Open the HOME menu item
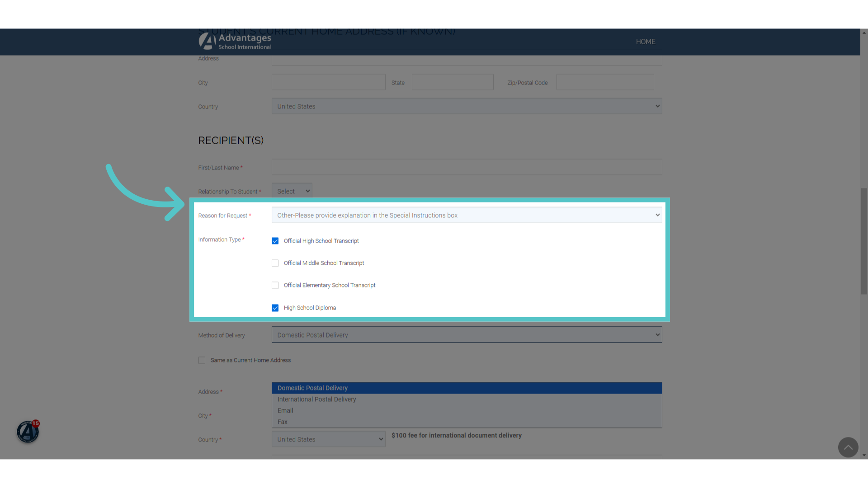The image size is (868, 488). pyautogui.click(x=646, y=42)
